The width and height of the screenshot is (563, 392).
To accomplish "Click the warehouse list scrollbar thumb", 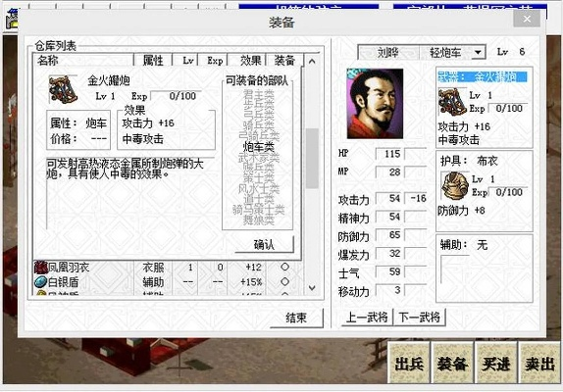I will point(312,158).
